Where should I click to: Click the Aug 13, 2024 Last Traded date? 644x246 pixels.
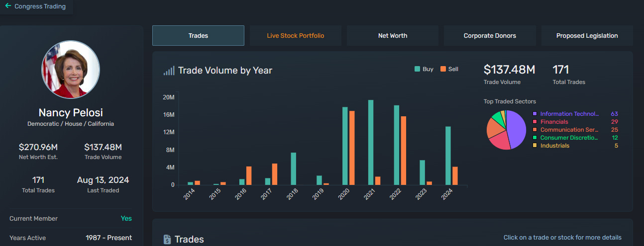103,180
